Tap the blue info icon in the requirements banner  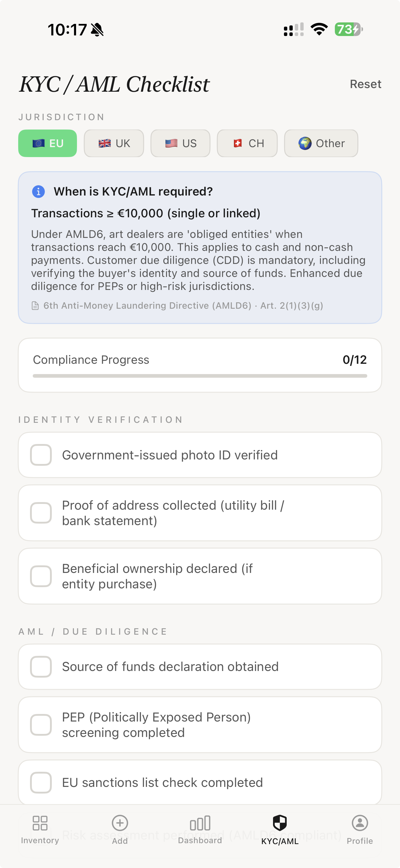[x=38, y=191]
